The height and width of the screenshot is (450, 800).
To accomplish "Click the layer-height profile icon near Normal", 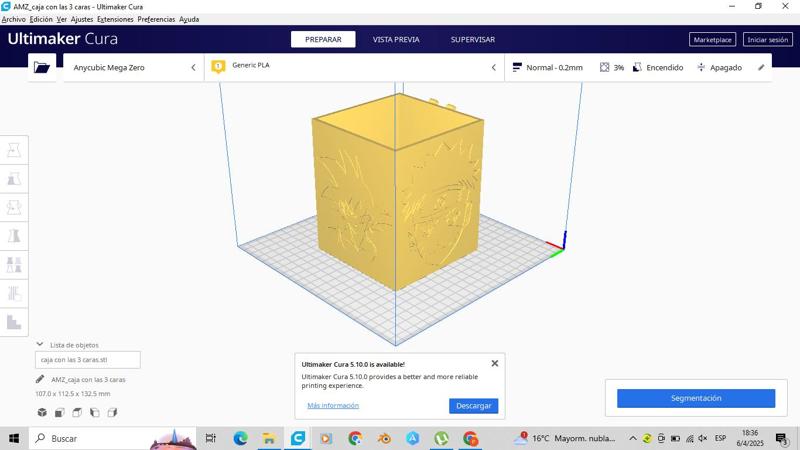I will 517,67.
